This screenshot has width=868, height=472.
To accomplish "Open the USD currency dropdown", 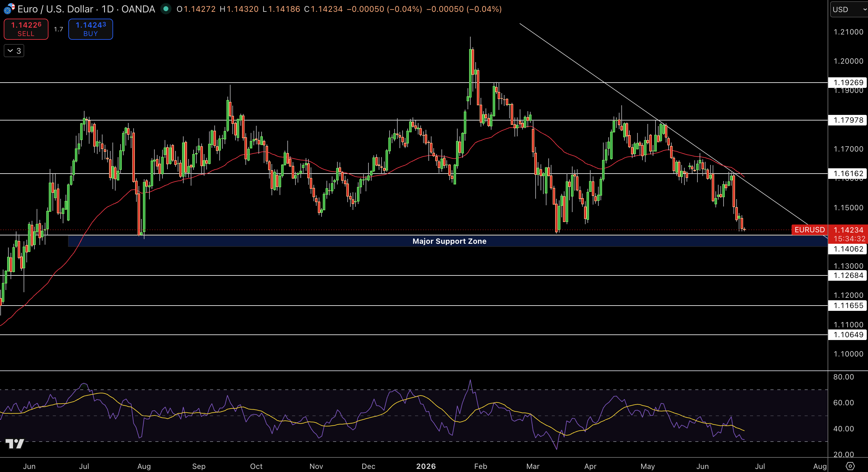I will 849,9.
